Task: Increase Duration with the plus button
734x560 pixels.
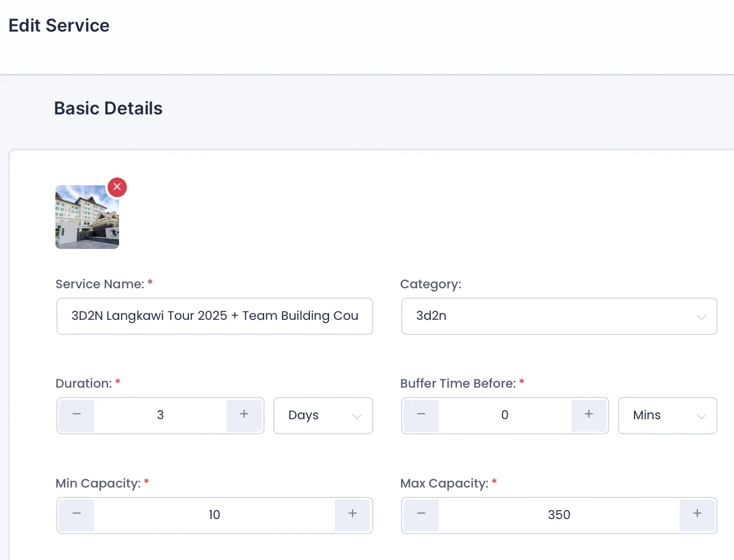Action: [x=244, y=415]
